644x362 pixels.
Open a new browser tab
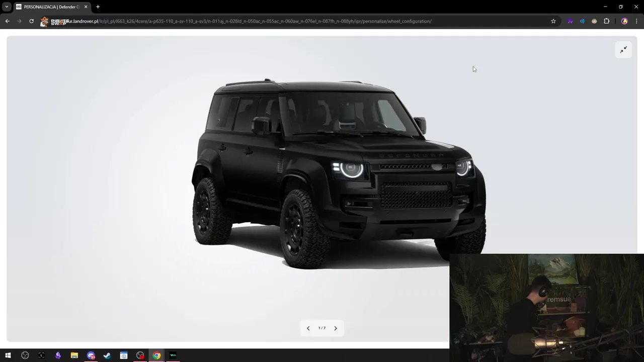[98, 7]
